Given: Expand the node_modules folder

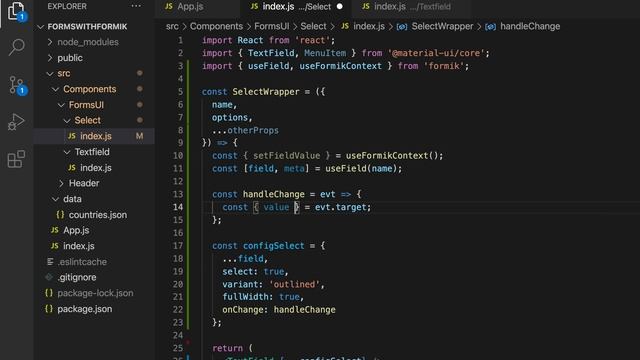Looking at the screenshot, I should [50, 42].
